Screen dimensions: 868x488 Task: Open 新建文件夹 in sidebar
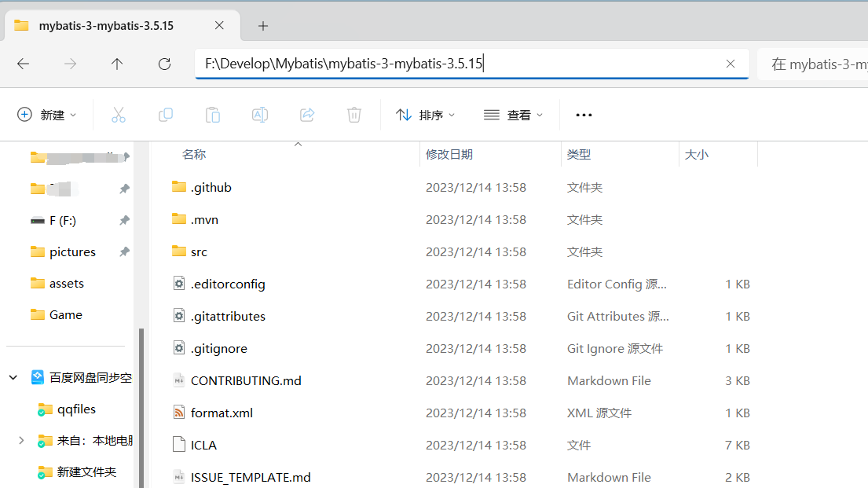86,472
